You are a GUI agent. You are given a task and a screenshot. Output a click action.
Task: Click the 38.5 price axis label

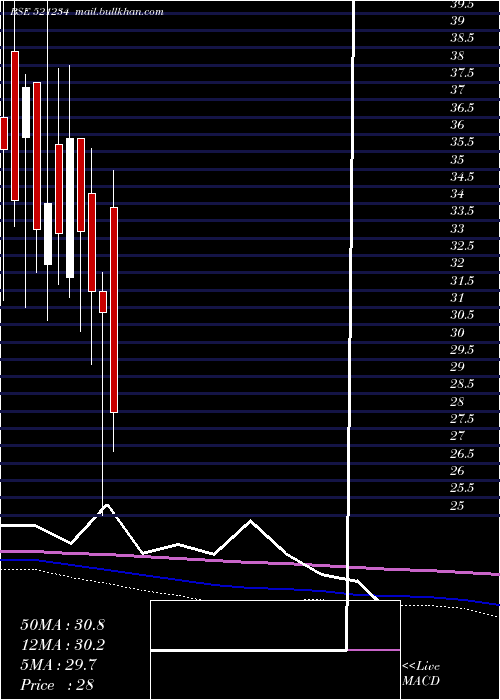pyautogui.click(x=462, y=38)
